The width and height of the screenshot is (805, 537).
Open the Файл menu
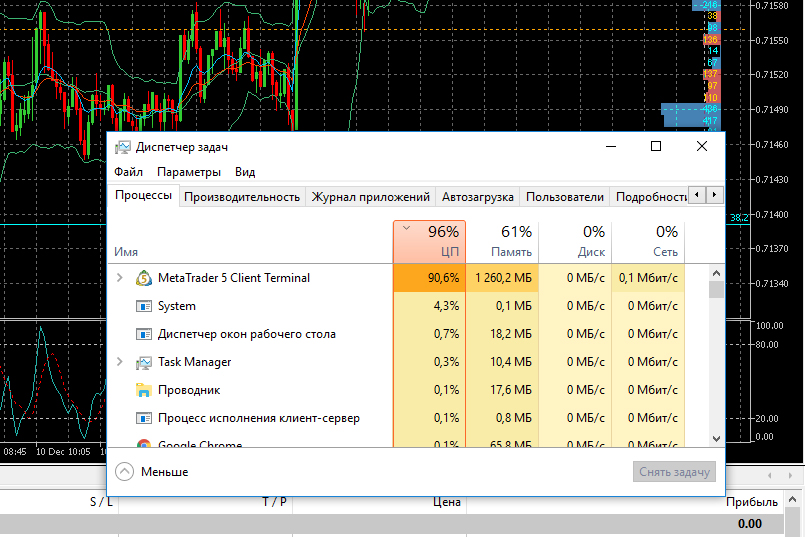(128, 172)
